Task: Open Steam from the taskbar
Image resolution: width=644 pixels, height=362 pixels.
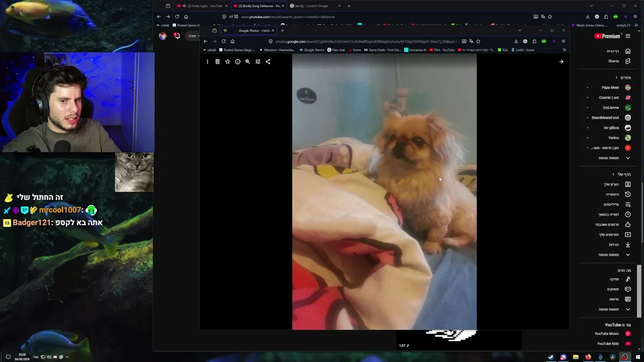Action: 551,357
